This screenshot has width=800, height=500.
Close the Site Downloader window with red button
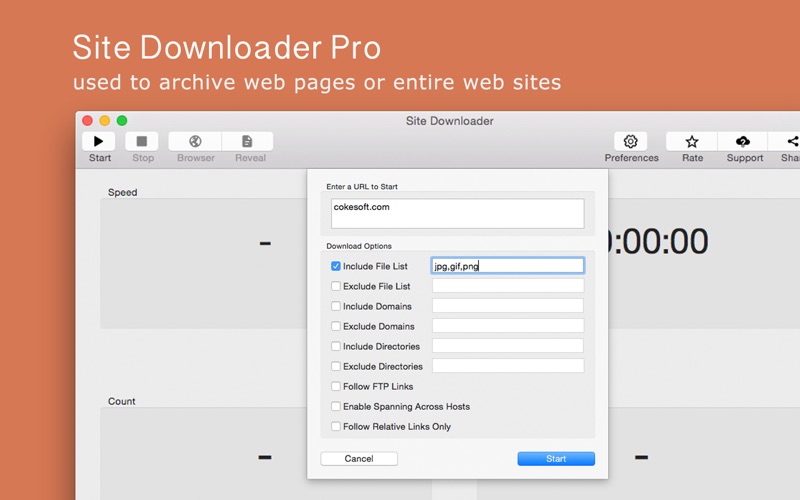87,120
